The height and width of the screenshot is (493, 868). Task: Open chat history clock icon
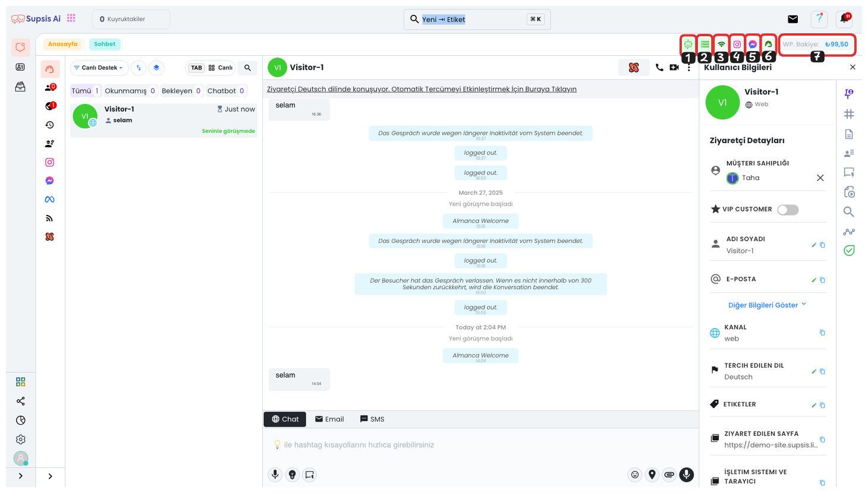click(x=50, y=125)
